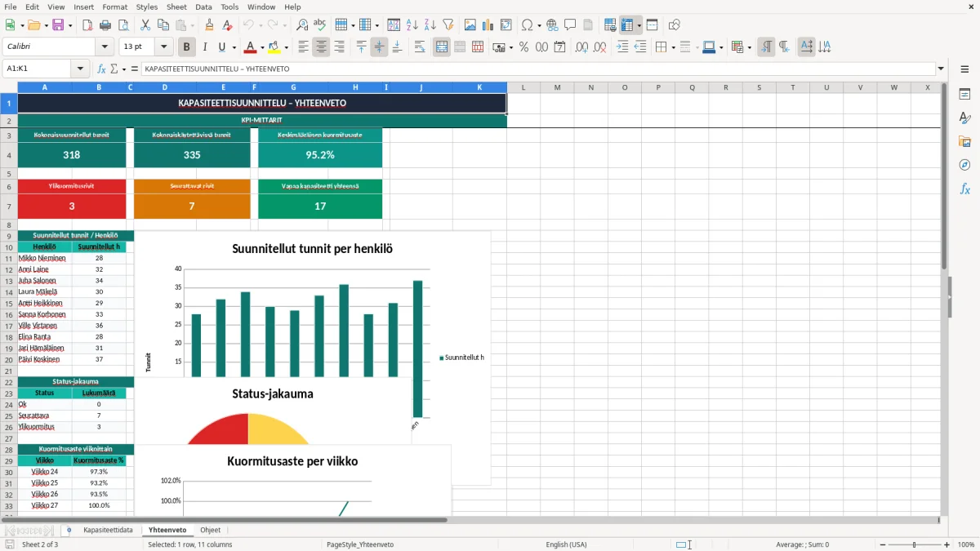The image size is (980, 551).
Task: Click the formula input line
Action: pos(538,69)
